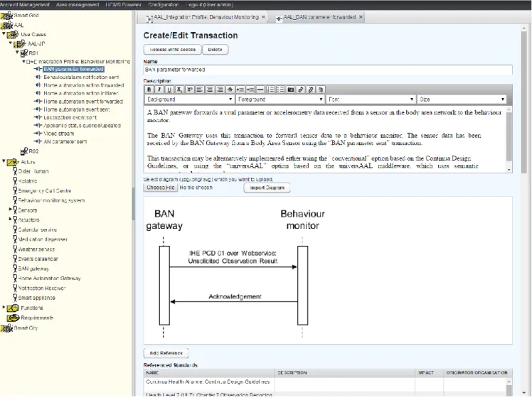Align description text right
The height and width of the screenshot is (400, 532).
[220, 90]
